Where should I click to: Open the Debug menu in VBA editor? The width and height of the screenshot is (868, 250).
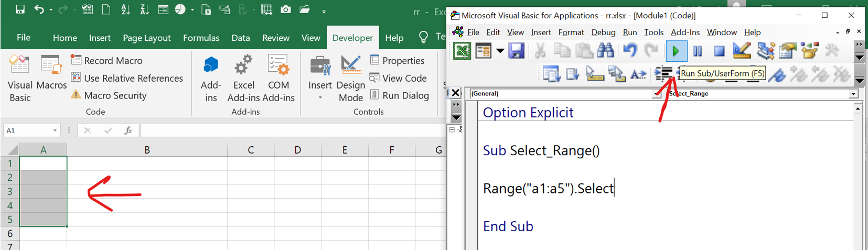(603, 32)
